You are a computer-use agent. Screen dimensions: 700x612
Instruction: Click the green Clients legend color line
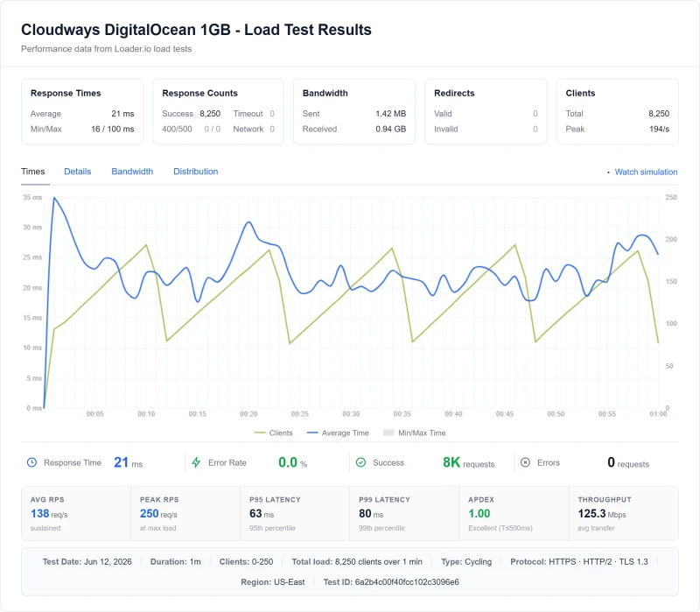pyautogui.click(x=260, y=433)
